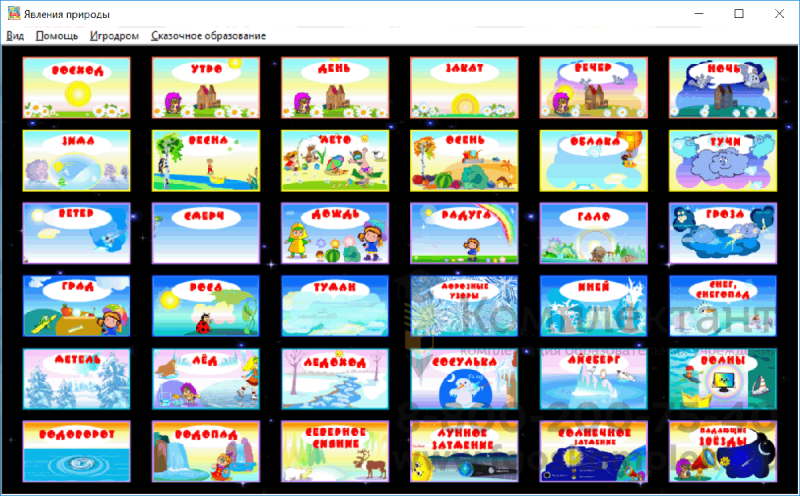Screen dimensions: 800x496
Task: View the Падающие звёзды card
Action: [723, 452]
